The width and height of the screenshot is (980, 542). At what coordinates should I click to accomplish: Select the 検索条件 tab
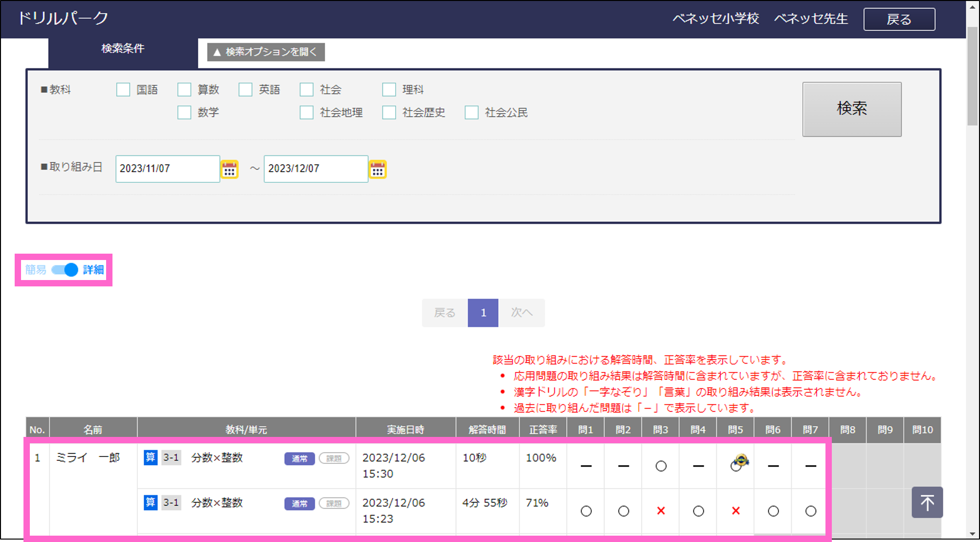point(123,49)
